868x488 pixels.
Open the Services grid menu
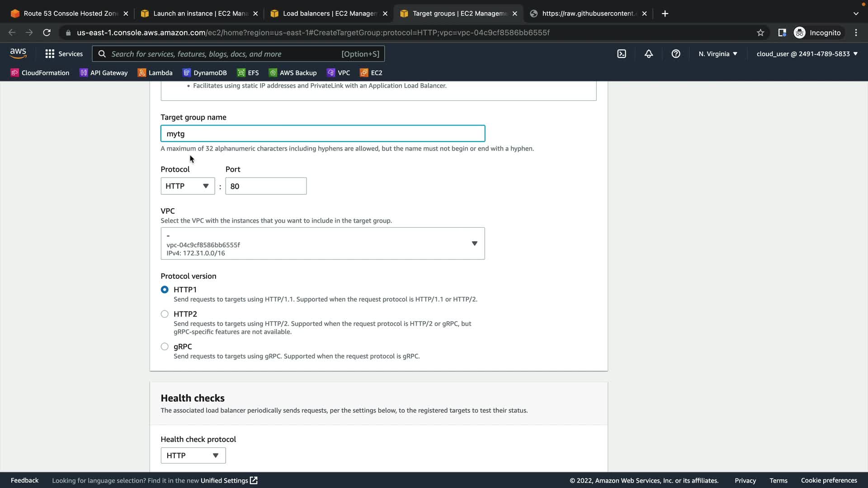pyautogui.click(x=64, y=54)
